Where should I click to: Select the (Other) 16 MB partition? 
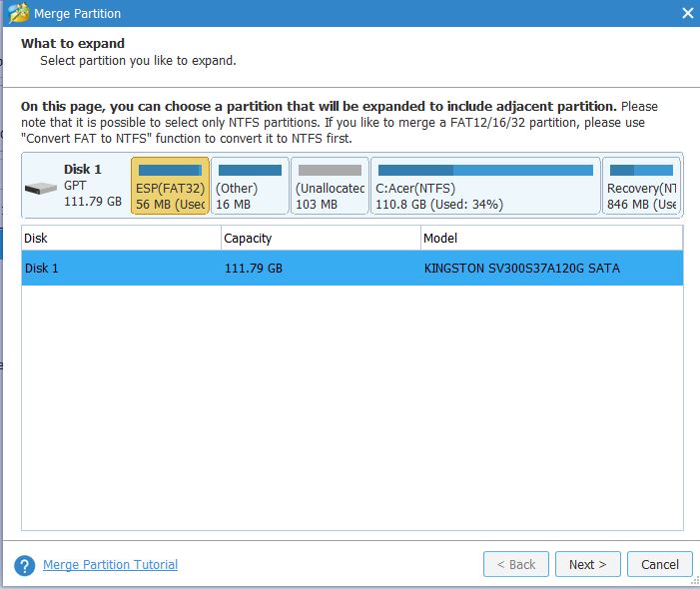250,186
